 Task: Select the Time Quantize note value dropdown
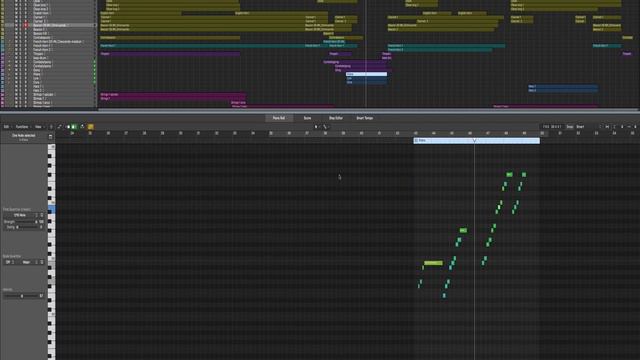pyautogui.click(x=21, y=215)
